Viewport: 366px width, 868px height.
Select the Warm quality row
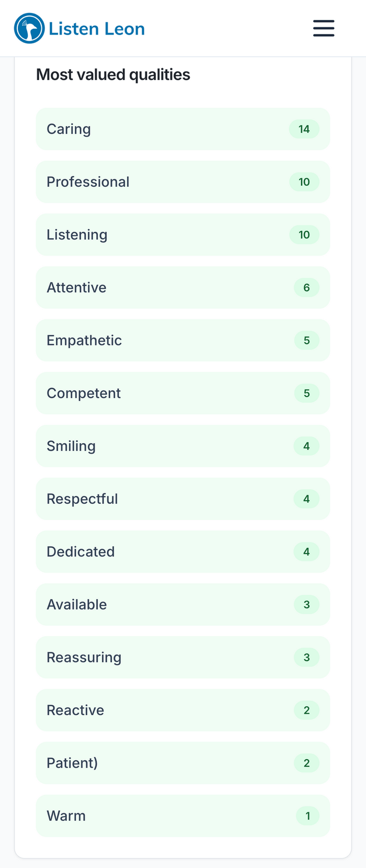click(x=182, y=816)
